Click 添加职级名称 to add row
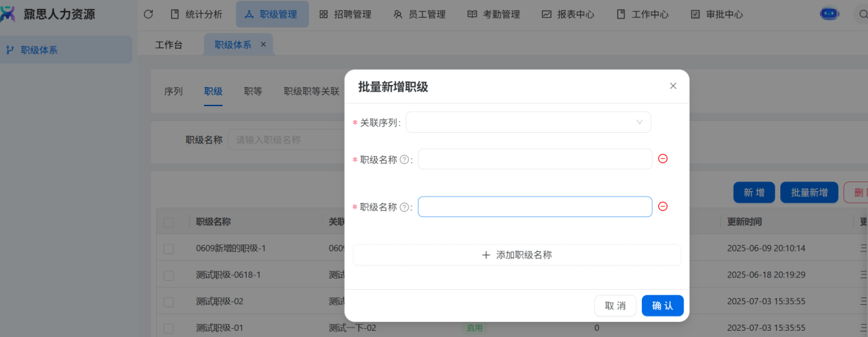Image resolution: width=868 pixels, height=337 pixels. (517, 255)
